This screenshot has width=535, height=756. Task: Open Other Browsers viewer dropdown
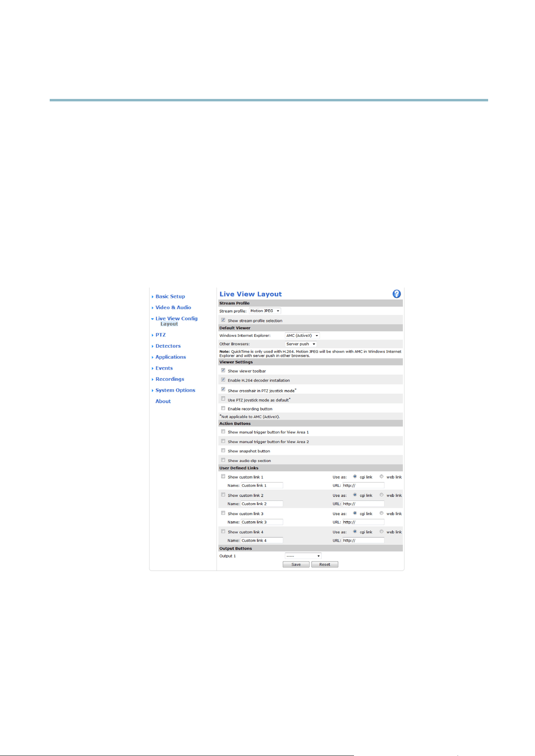(301, 344)
